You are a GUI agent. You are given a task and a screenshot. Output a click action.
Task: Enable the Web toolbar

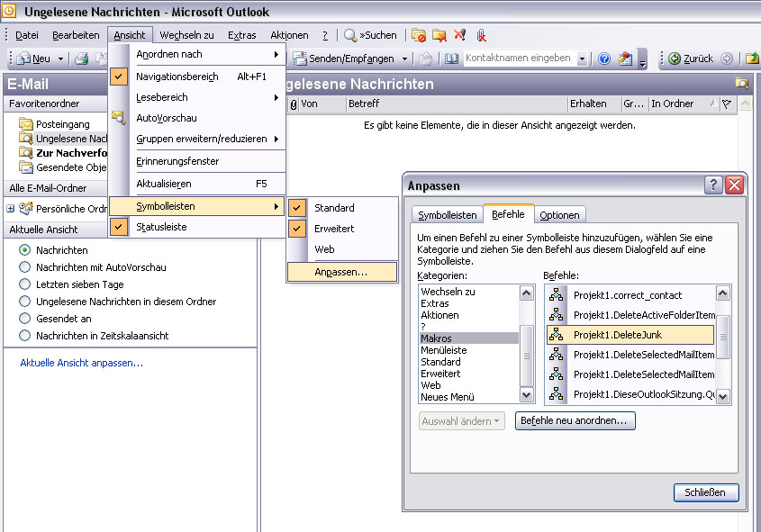342,249
